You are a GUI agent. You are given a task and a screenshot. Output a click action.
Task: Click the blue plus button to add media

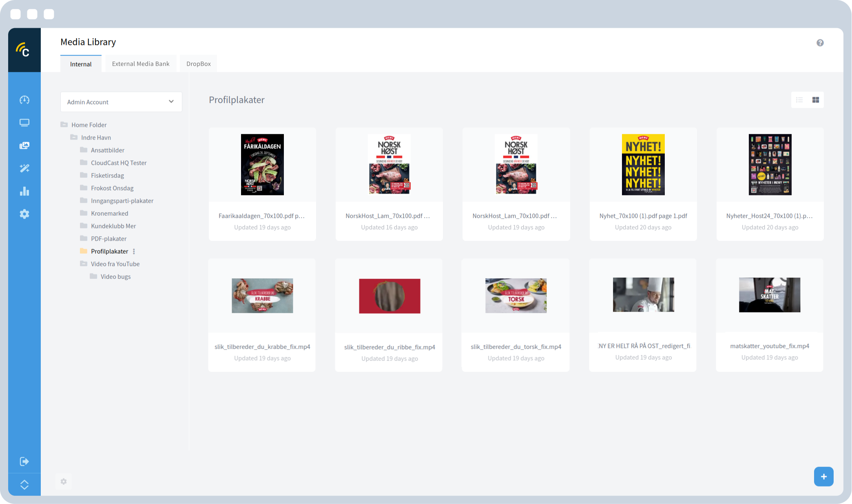pos(824,476)
